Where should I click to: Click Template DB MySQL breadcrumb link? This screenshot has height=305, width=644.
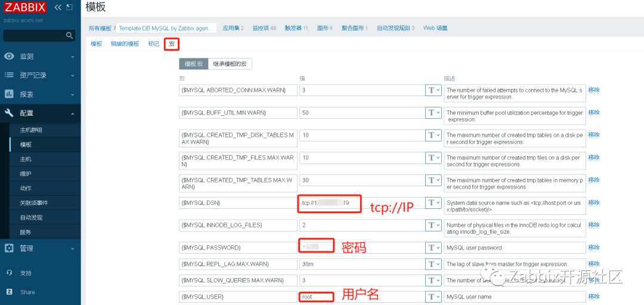point(167,29)
